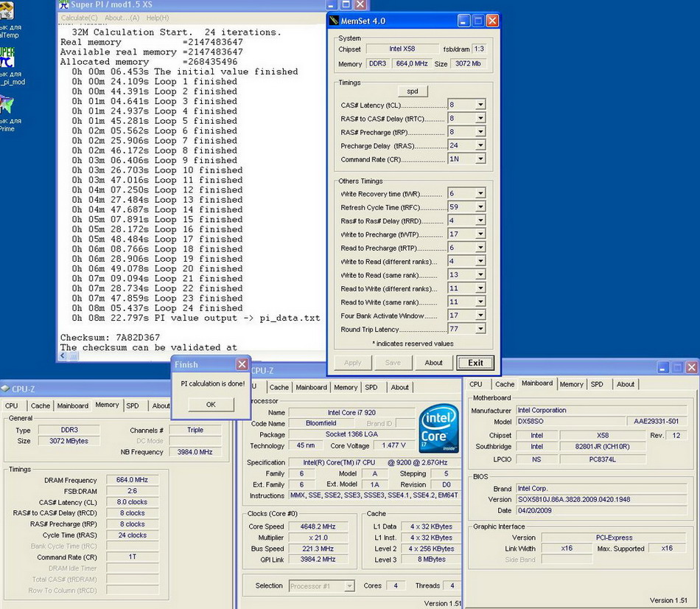Screen dimensions: 700x609
Task: Click OK in the Finish dialog
Action: 211,404
